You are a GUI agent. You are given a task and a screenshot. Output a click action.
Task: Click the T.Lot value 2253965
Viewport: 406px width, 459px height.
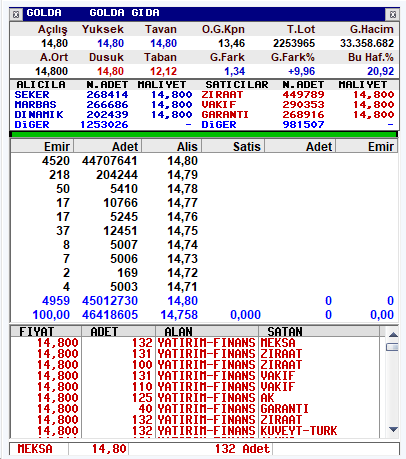click(x=294, y=43)
